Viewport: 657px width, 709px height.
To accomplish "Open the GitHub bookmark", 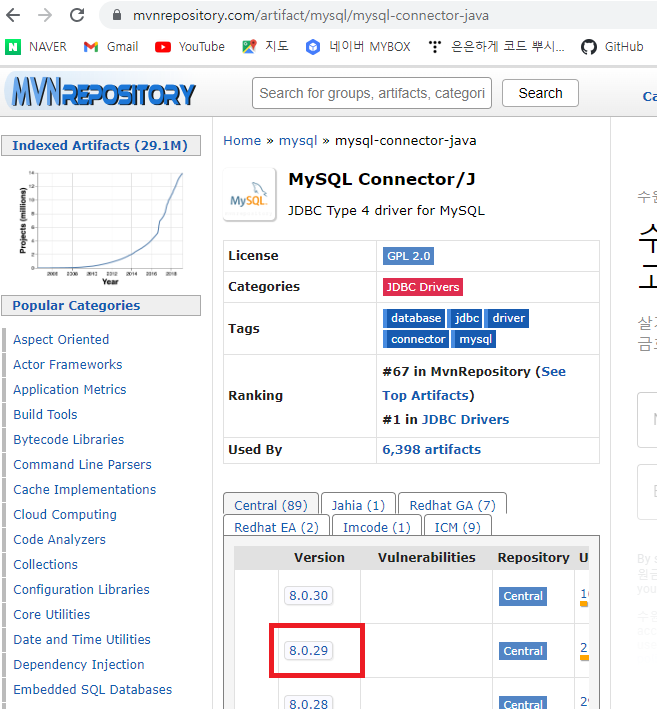I will coord(612,47).
